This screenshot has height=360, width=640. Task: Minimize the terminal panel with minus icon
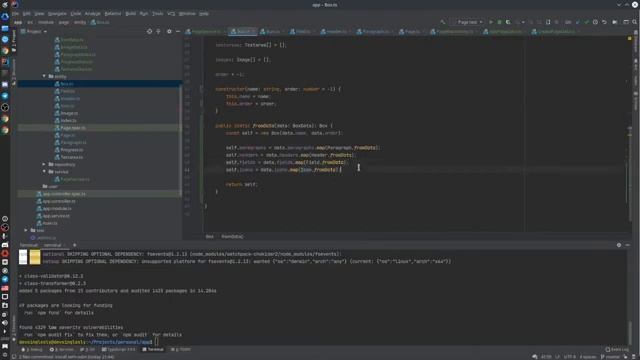(628, 245)
